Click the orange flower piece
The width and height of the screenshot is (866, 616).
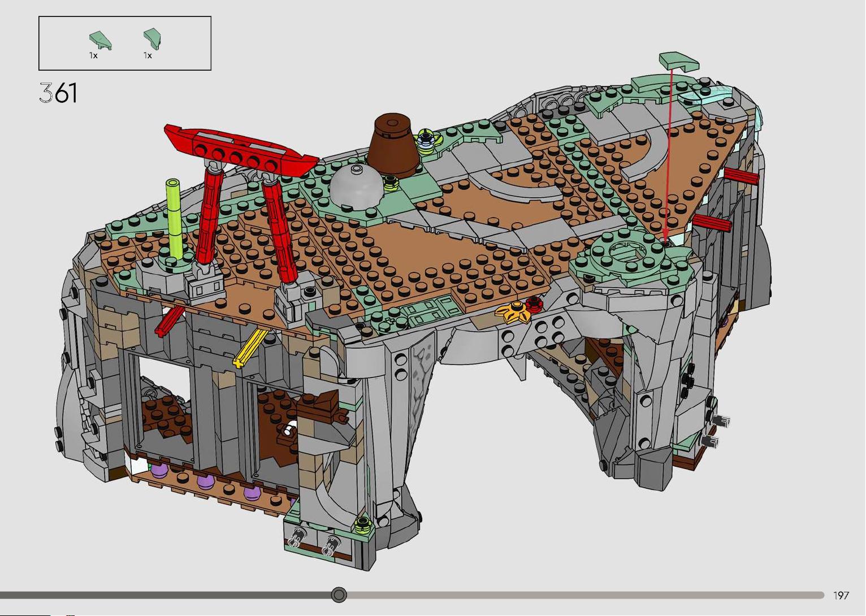tap(514, 311)
